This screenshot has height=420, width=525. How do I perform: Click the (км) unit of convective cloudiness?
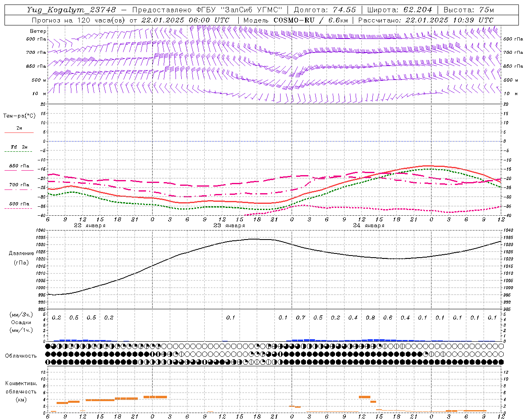21,400
